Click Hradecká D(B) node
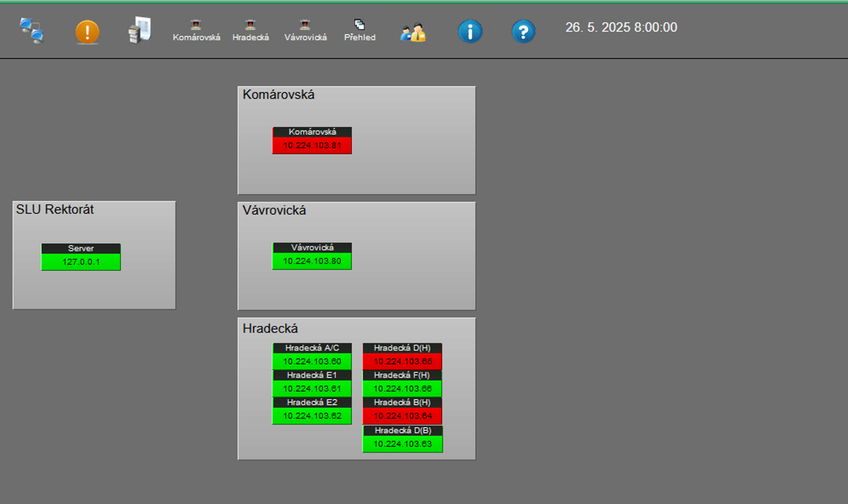848x504 pixels. coord(402,438)
